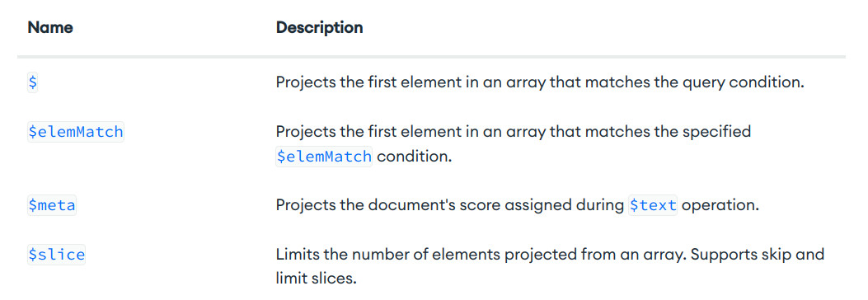Open the $ positional operator link
Viewport: 868px width, 300px height.
[33, 82]
